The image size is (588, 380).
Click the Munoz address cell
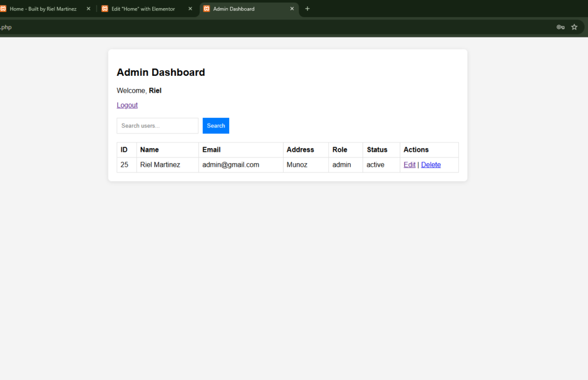coord(297,165)
